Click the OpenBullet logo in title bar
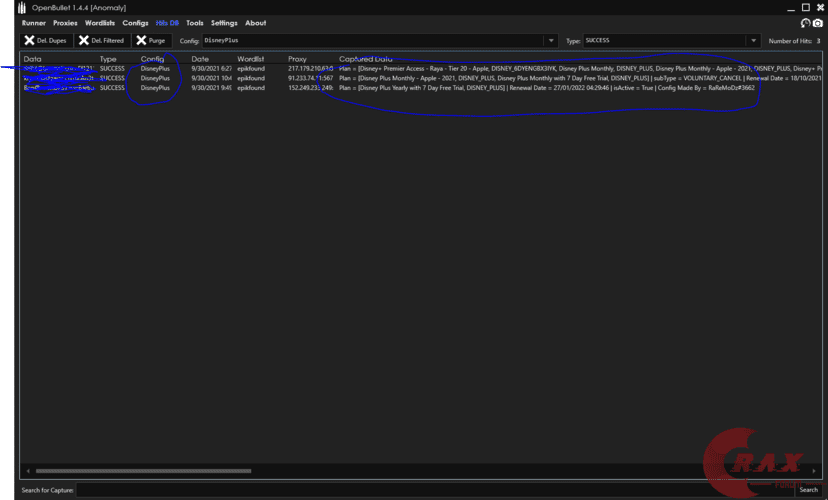The height and width of the screenshot is (500, 828). pyautogui.click(x=22, y=7)
